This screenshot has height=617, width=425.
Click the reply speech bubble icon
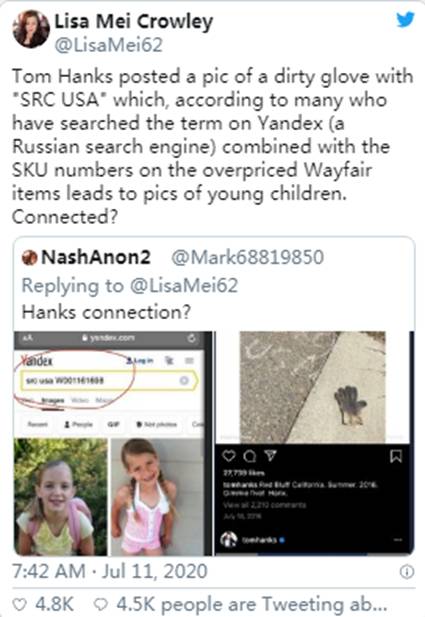coord(101,604)
